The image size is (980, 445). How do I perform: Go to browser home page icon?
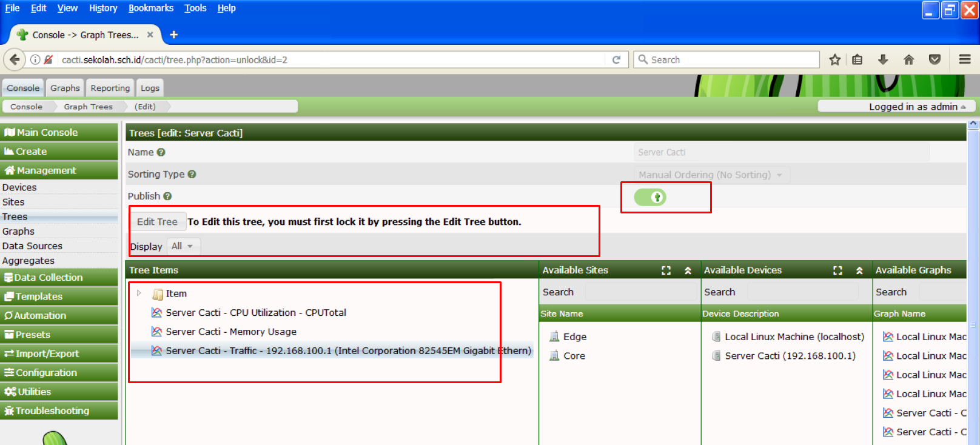[x=908, y=59]
